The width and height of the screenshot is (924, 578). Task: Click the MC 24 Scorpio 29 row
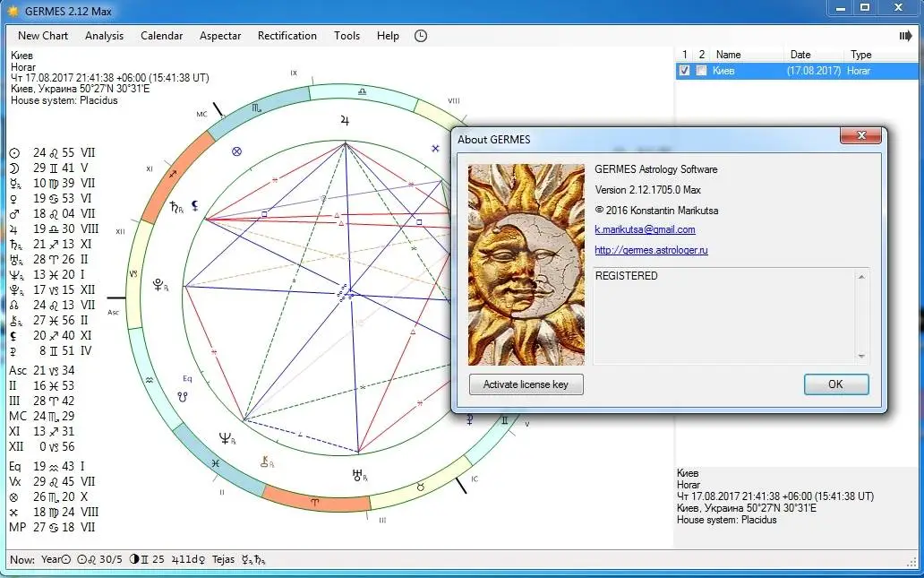coord(42,417)
